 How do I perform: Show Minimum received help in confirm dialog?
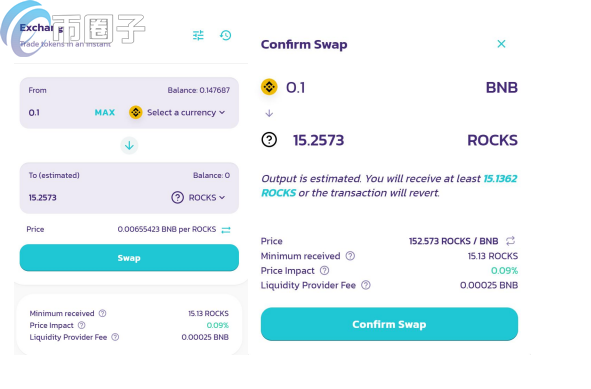pos(350,256)
